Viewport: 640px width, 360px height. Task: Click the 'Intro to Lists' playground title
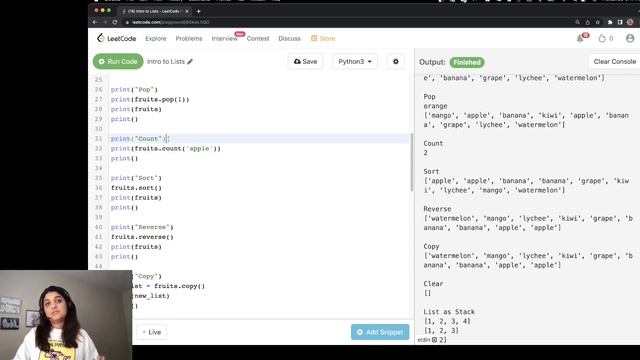tap(166, 62)
